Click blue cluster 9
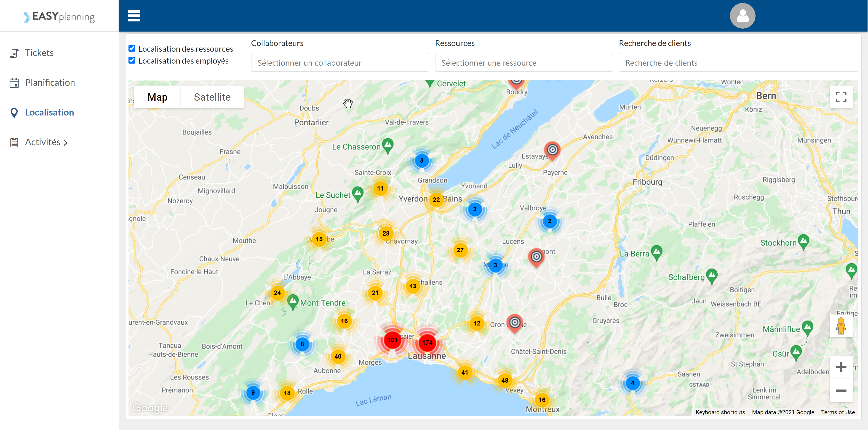Image resolution: width=868 pixels, height=430 pixels. click(253, 392)
